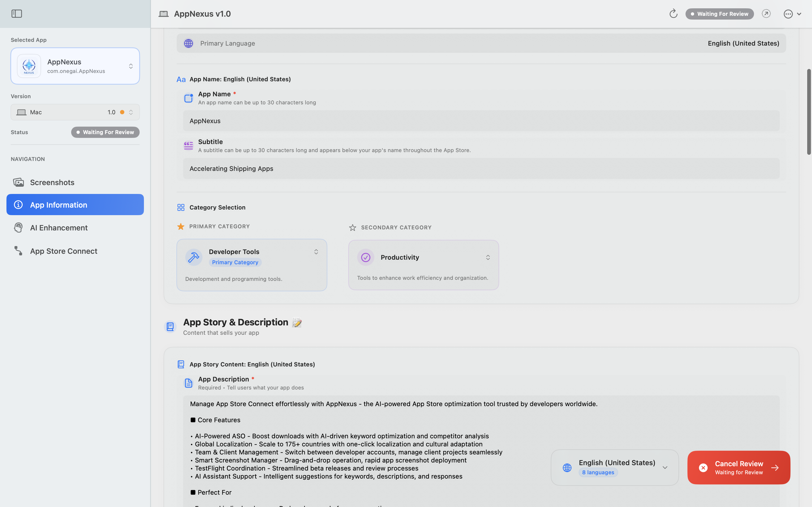Click the globe icon in language selector
The image size is (812, 507).
(567, 468)
